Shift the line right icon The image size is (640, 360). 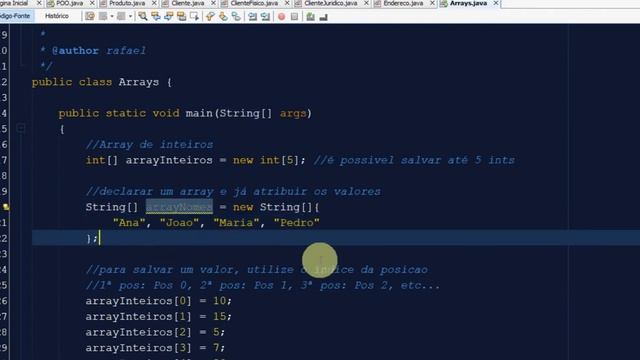(x=265, y=16)
